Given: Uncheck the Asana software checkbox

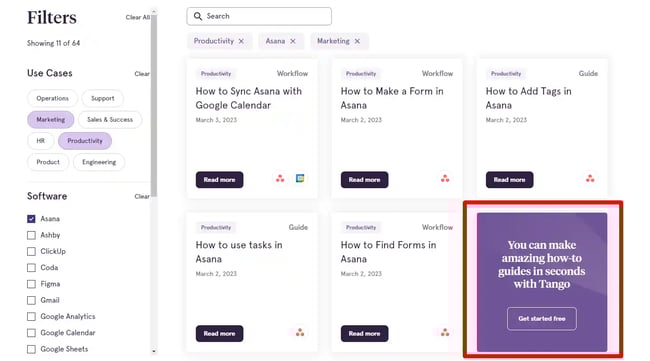Looking at the screenshot, I should pos(31,219).
